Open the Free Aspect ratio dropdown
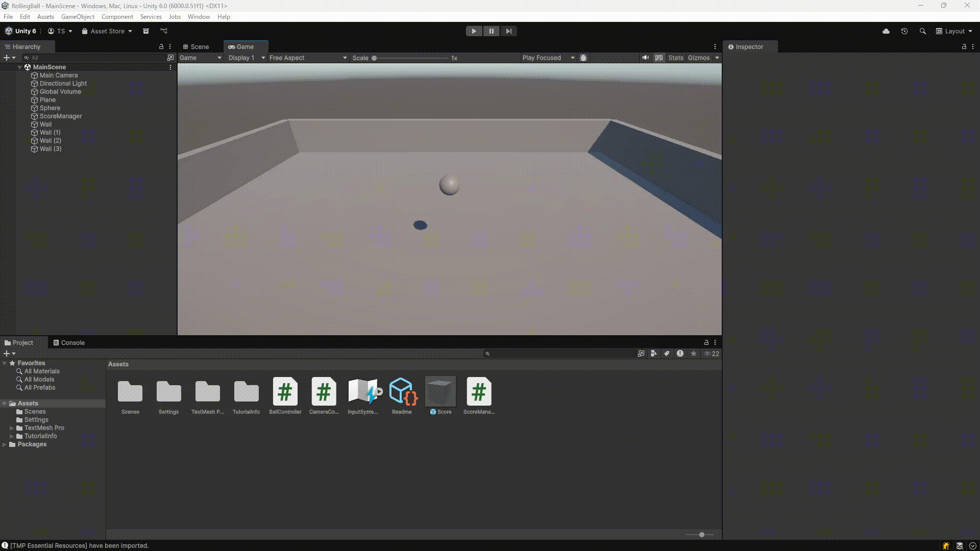 point(306,58)
